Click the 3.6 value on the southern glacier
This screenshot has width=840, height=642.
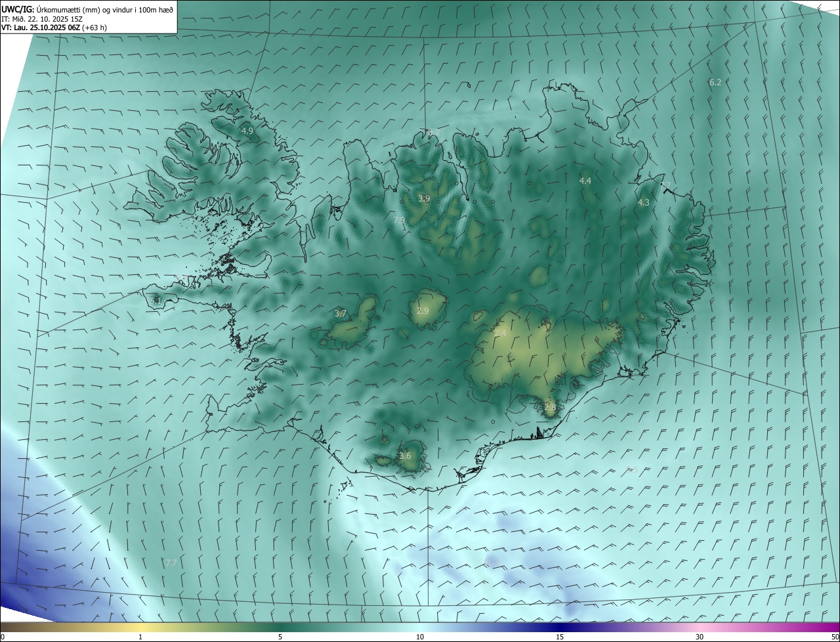(405, 456)
